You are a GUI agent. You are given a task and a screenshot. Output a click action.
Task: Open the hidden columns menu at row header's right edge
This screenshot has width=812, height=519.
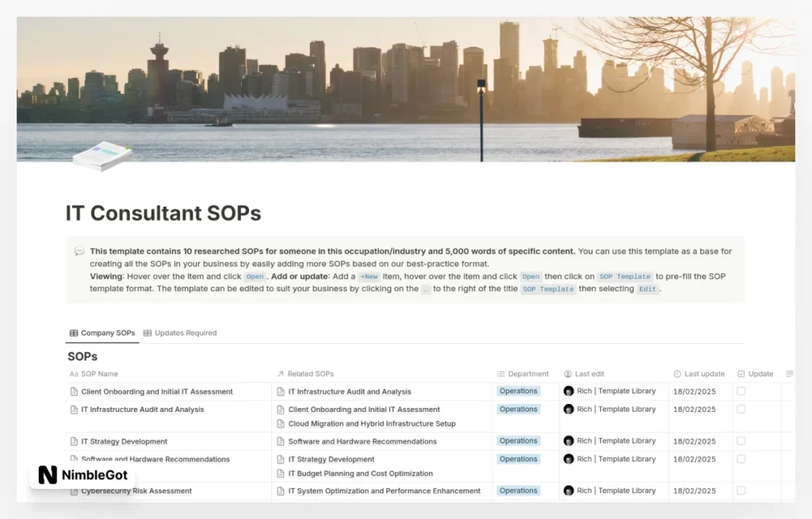790,373
